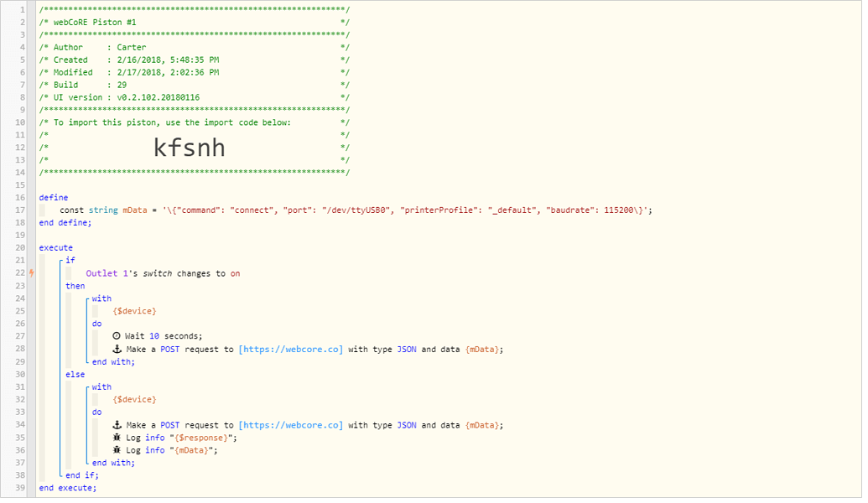Open the webcore.co link in the else branch
This screenshot has width=868, height=503.
[291, 424]
